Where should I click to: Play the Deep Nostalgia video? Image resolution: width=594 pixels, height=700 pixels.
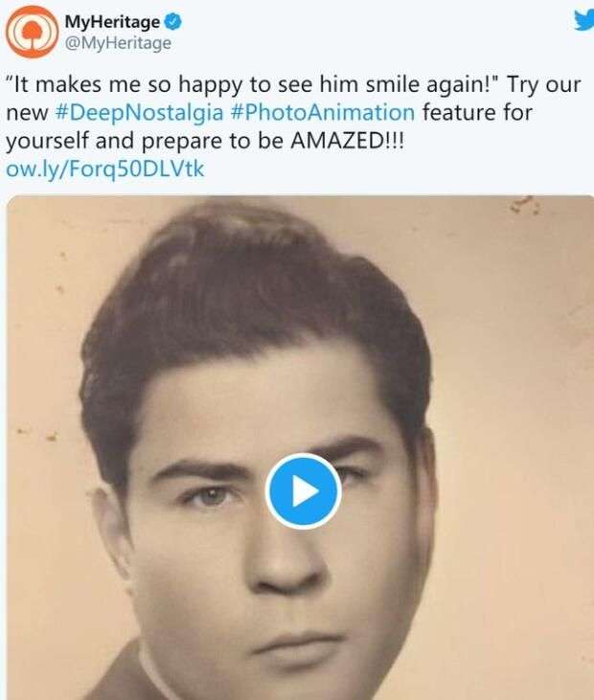point(302,491)
